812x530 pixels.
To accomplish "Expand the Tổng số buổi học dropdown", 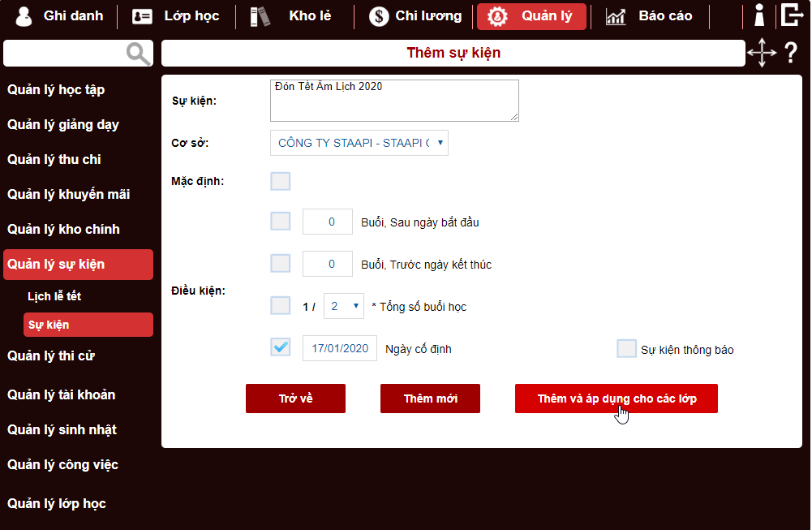I will pos(343,306).
